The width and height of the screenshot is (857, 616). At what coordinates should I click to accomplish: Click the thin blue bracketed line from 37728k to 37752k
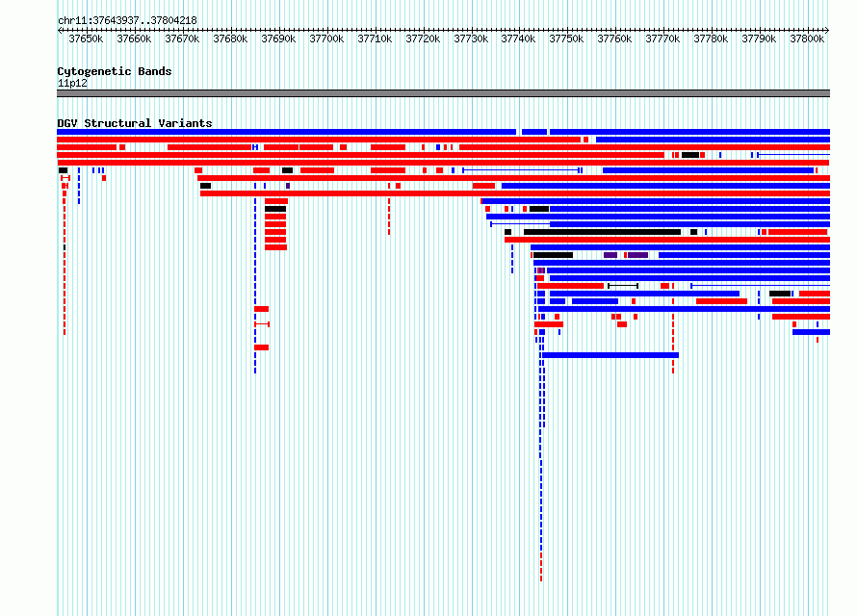(x=522, y=170)
